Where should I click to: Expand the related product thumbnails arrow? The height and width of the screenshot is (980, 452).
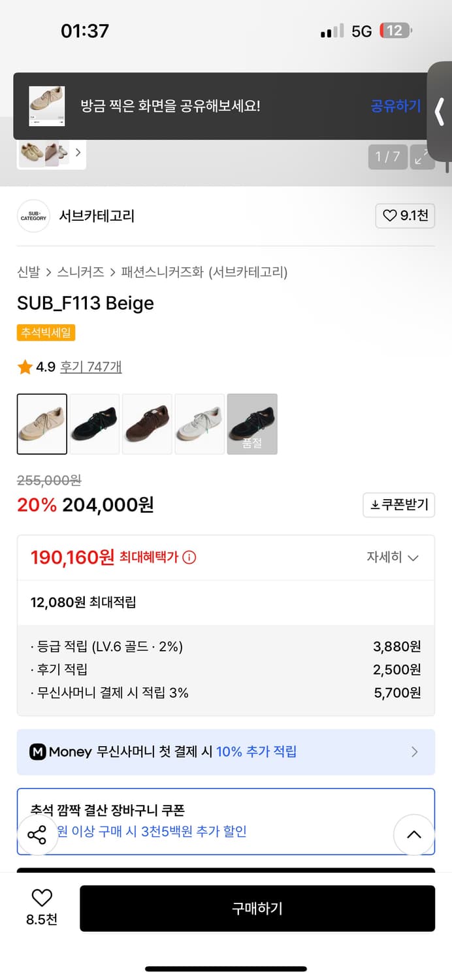pos(78,152)
